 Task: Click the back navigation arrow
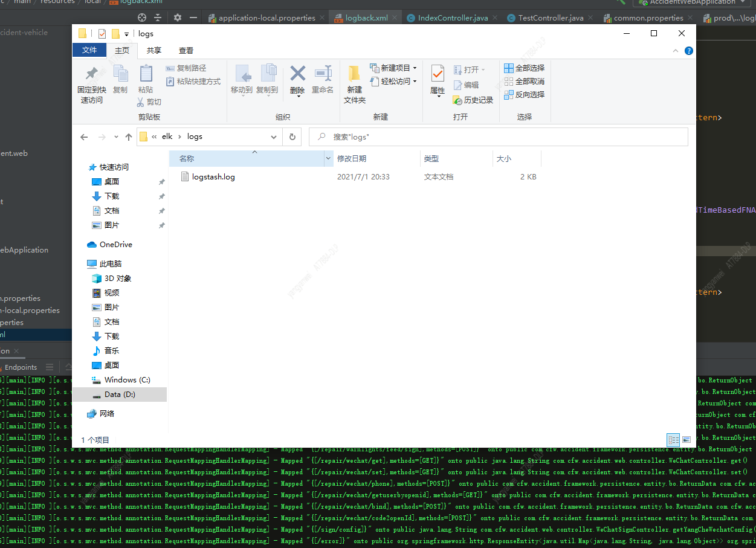point(84,137)
